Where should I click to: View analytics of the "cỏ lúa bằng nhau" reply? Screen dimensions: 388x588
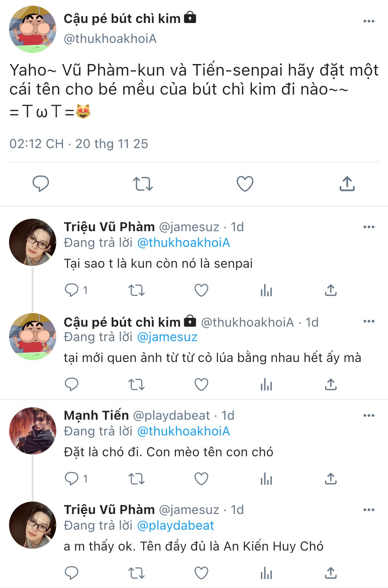pos(266,384)
